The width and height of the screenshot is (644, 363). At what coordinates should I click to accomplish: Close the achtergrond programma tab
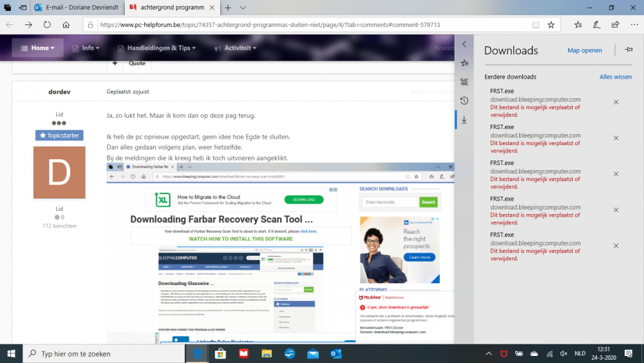click(x=212, y=7)
